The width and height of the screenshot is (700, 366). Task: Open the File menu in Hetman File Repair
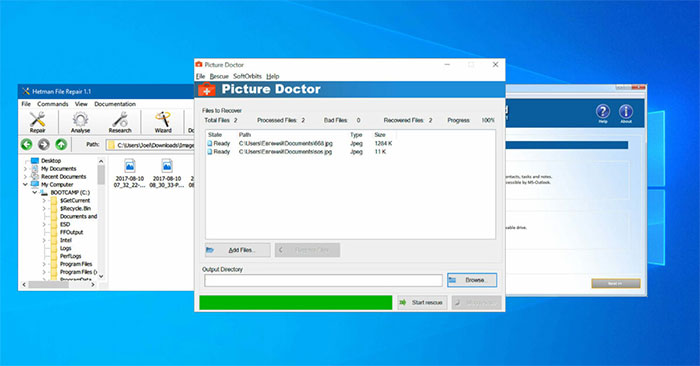point(26,104)
